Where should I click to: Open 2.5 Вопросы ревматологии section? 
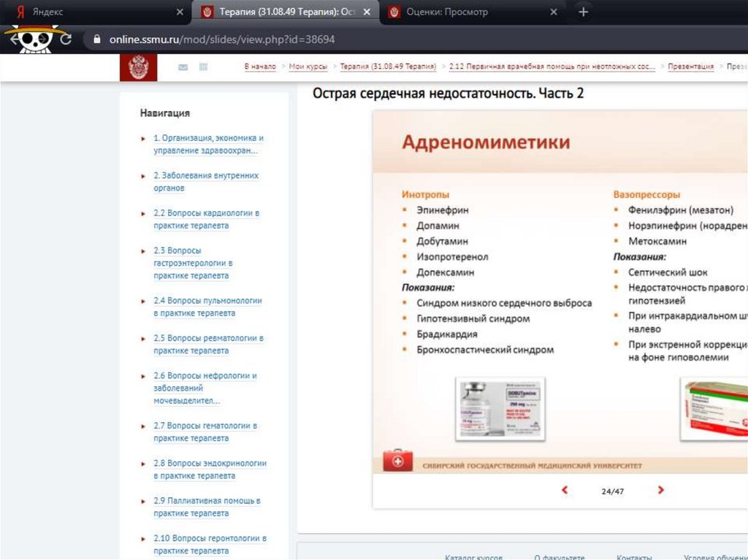coord(208,345)
